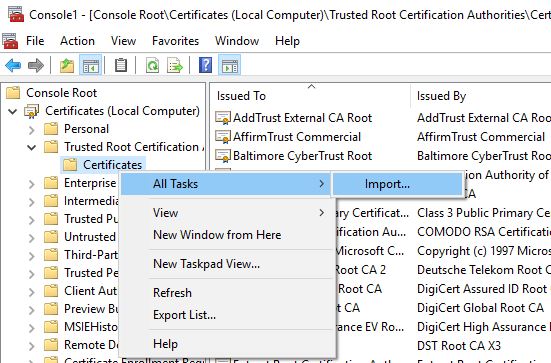Click the Trusted Root Certification folder icon
The height and width of the screenshot is (363, 551).
coord(51,147)
